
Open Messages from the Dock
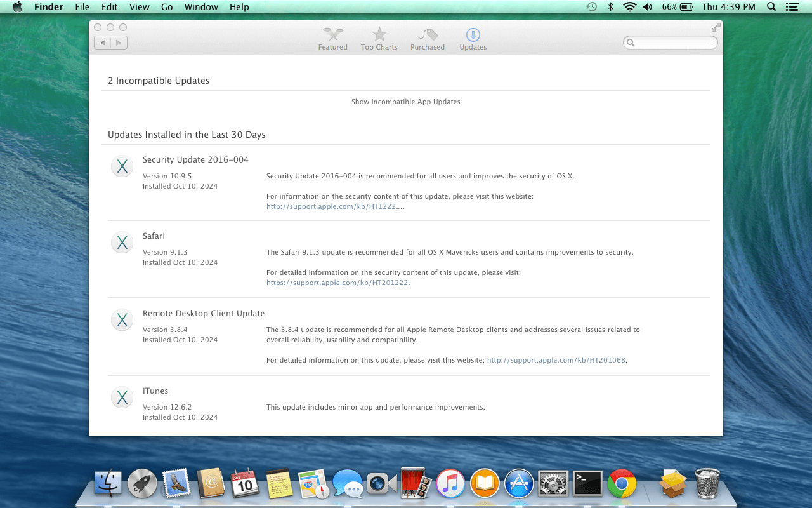coord(348,484)
